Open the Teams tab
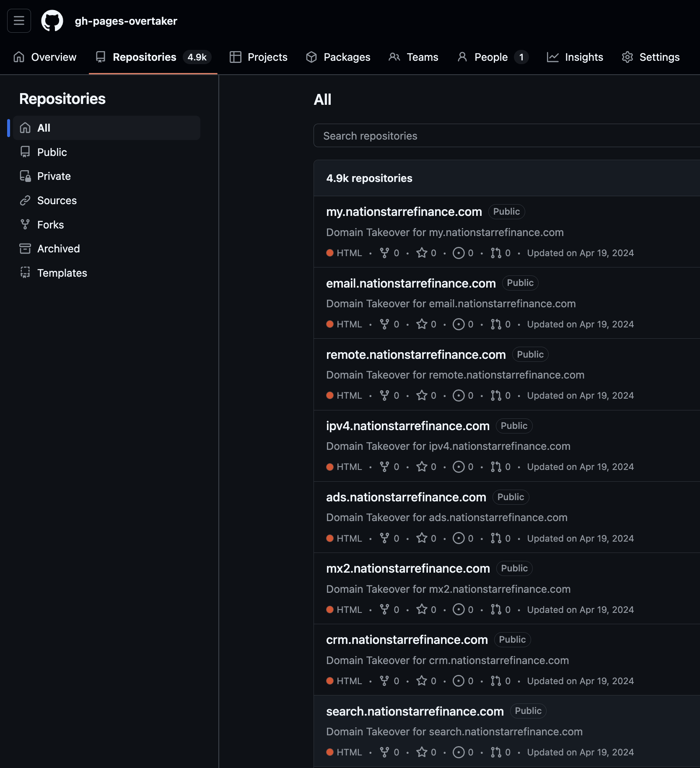 [413, 57]
